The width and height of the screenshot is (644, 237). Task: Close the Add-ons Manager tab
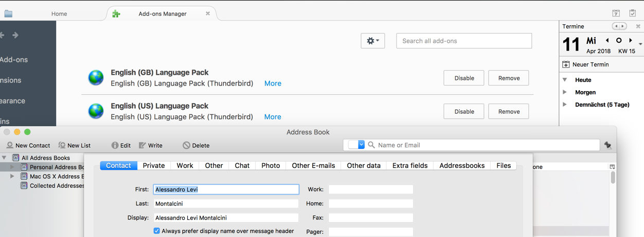pos(208,13)
